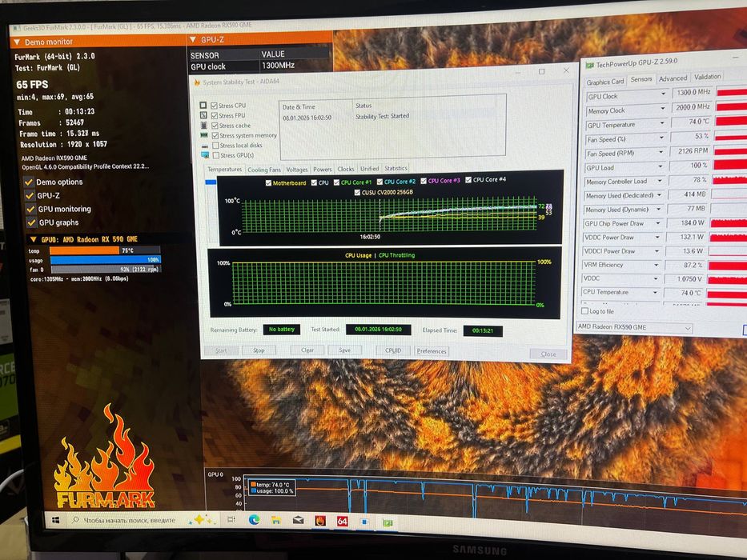This screenshot has width=747, height=560.
Task: Click GPU Temperature 74.0 °C value field
Action: coord(692,122)
